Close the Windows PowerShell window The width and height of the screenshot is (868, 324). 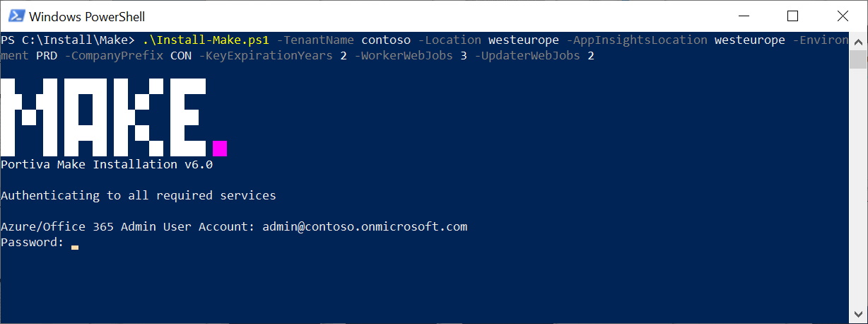[x=842, y=16]
